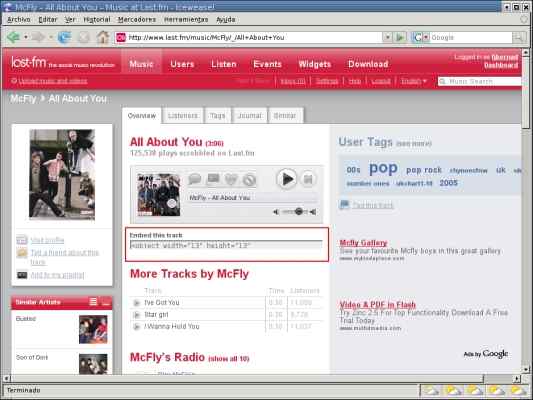Image resolution: width=533 pixels, height=400 pixels.
Task: Open the search engine selector dropdown
Action: pyautogui.click(x=426, y=37)
